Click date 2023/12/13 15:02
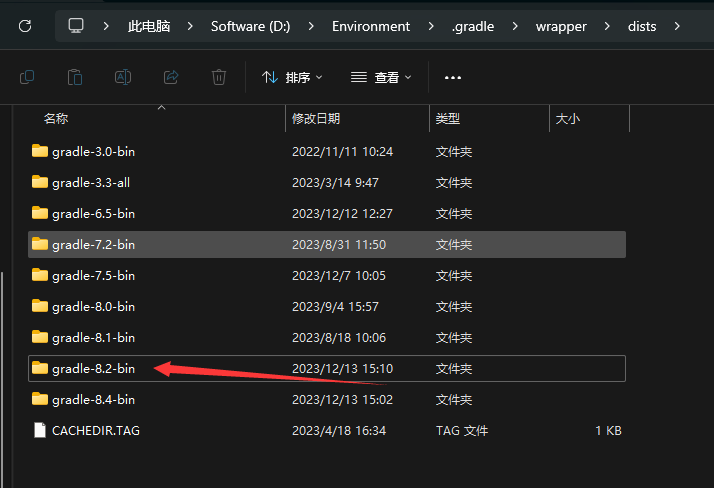 [x=342, y=399]
